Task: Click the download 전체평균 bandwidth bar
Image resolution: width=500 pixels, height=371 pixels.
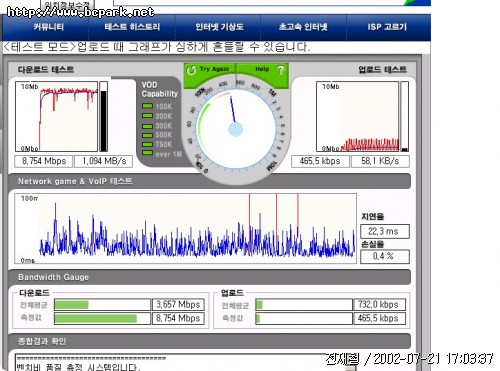Action: (102, 305)
